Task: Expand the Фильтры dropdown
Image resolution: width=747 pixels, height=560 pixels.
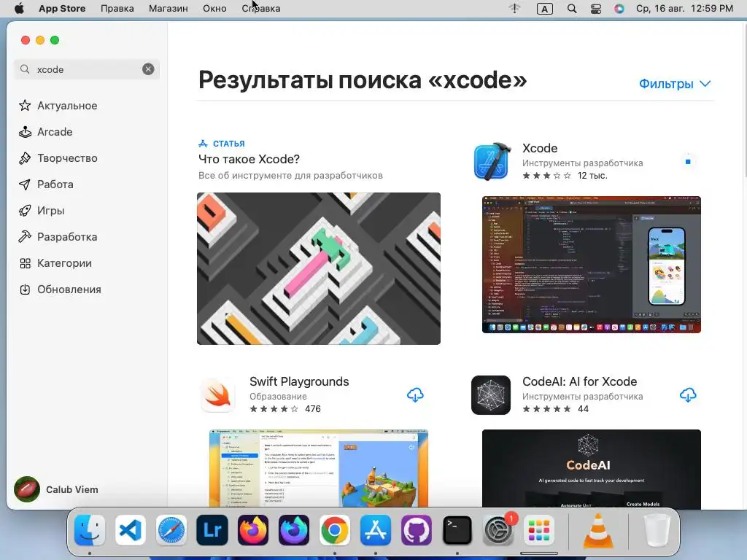Action: (675, 84)
